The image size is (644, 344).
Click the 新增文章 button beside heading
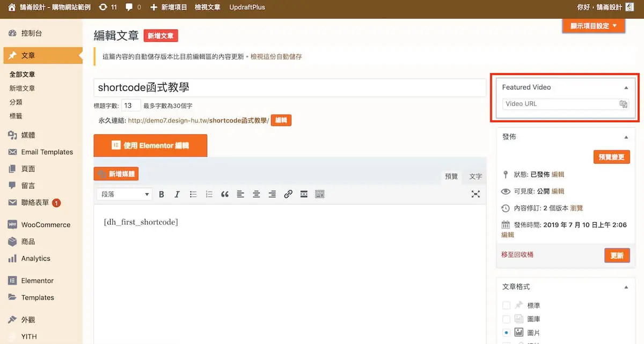pyautogui.click(x=160, y=36)
